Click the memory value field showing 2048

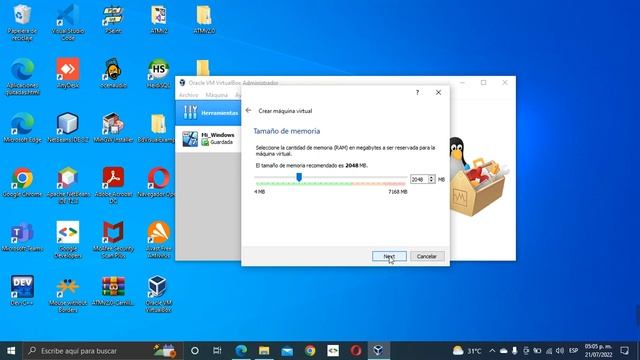419,180
